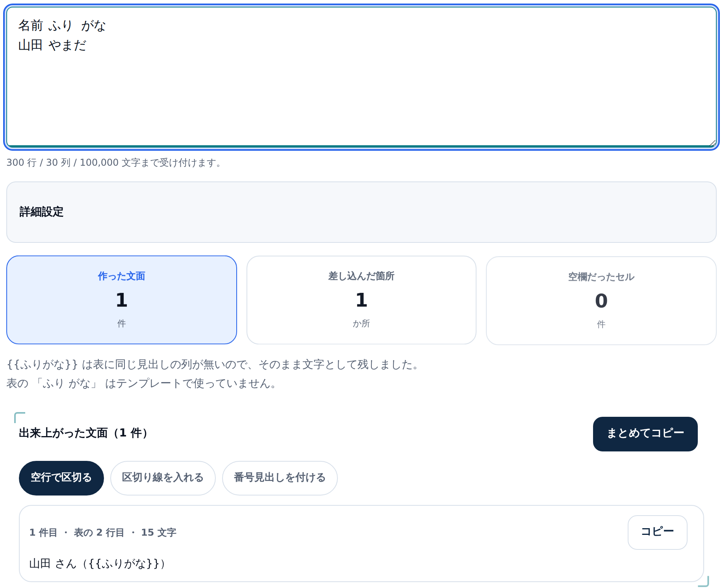Click the 1 件目・表の 2 行目 metadata line
The image size is (723, 588).
(103, 533)
